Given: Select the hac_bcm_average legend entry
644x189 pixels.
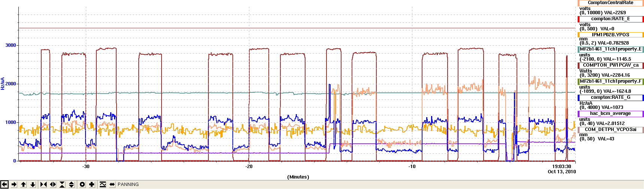Looking at the screenshot, I should (611, 113).
